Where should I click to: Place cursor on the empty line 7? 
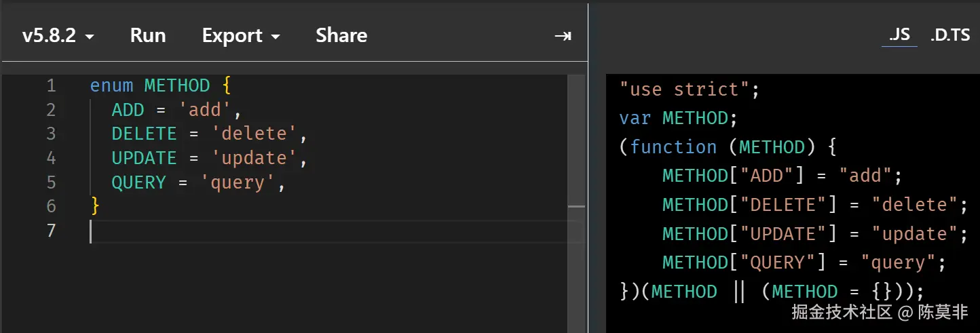(x=271, y=231)
